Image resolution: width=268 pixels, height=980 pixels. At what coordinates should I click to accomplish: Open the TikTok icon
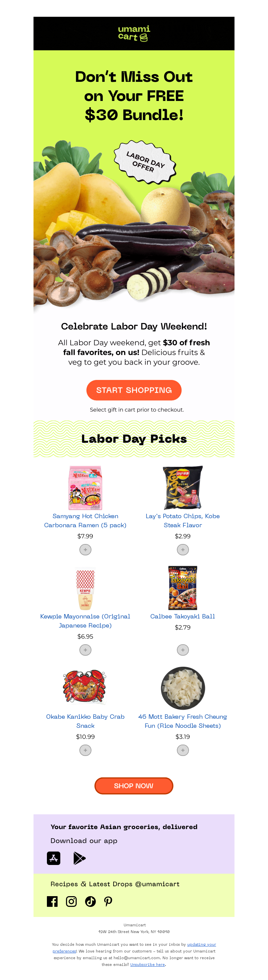pyautogui.click(x=90, y=901)
